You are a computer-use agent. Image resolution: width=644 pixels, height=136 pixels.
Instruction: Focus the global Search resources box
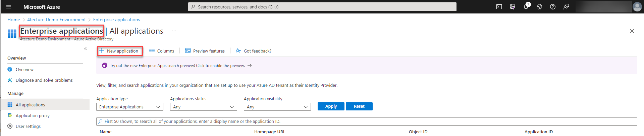pyautogui.click(x=322, y=7)
